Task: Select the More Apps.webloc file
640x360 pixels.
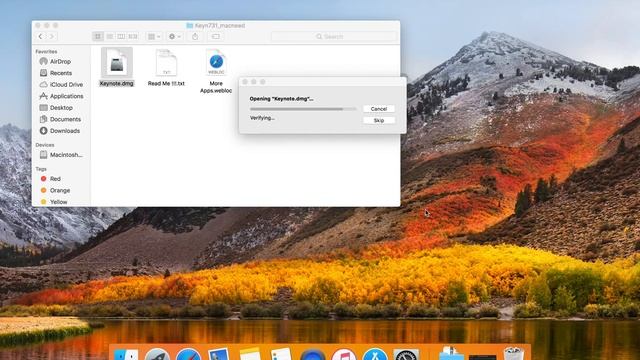Action: pos(216,71)
